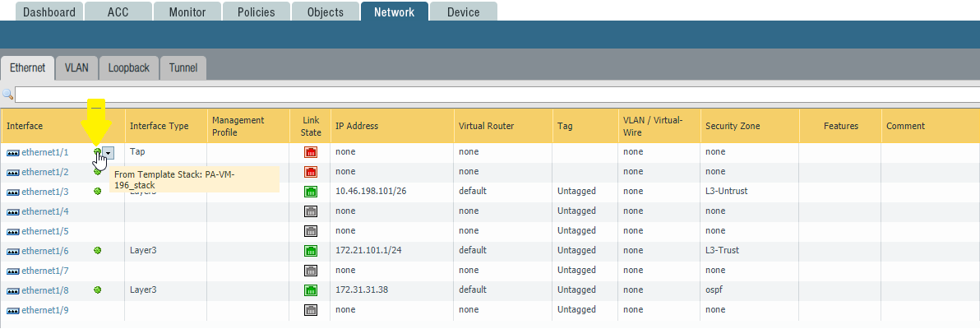Click the interface icon left of ethernet1/9
The height and width of the screenshot is (329, 980).
coord(13,310)
